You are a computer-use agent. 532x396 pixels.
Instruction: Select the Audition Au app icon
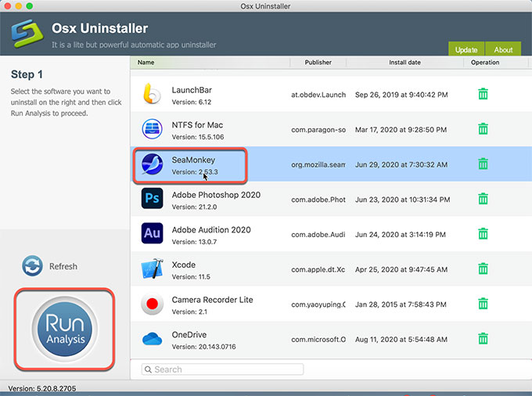pos(152,233)
